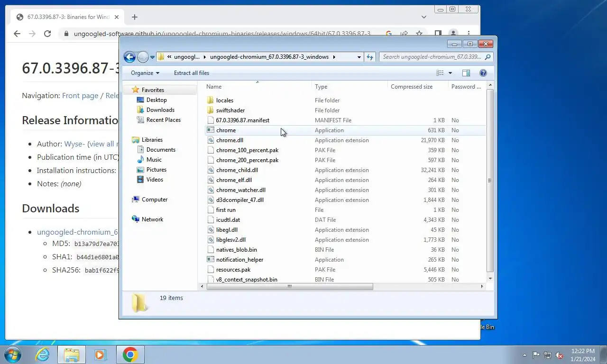This screenshot has height=364, width=607.
Task: Open Pictures library
Action: pyautogui.click(x=156, y=170)
